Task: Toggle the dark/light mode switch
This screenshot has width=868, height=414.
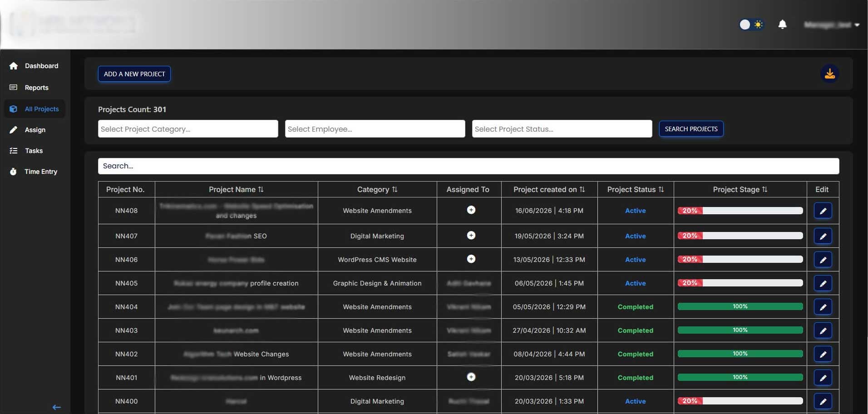Action: (751, 24)
